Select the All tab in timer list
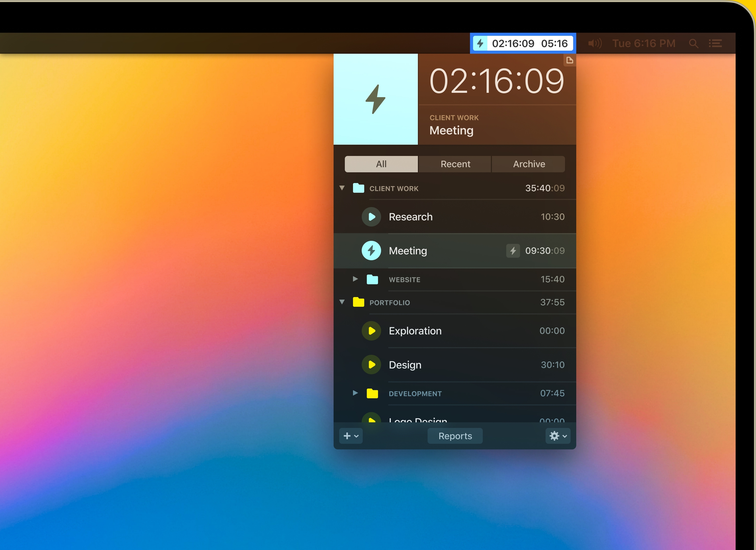The height and width of the screenshot is (550, 756). click(381, 164)
